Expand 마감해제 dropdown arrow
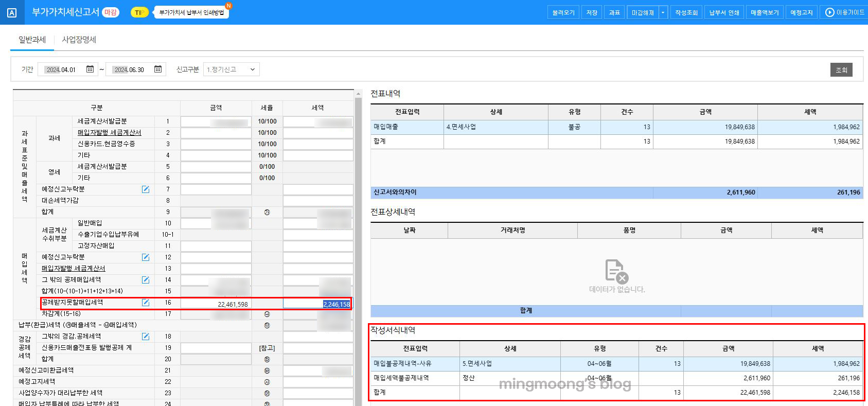The height and width of the screenshot is (406, 868). click(x=663, y=12)
